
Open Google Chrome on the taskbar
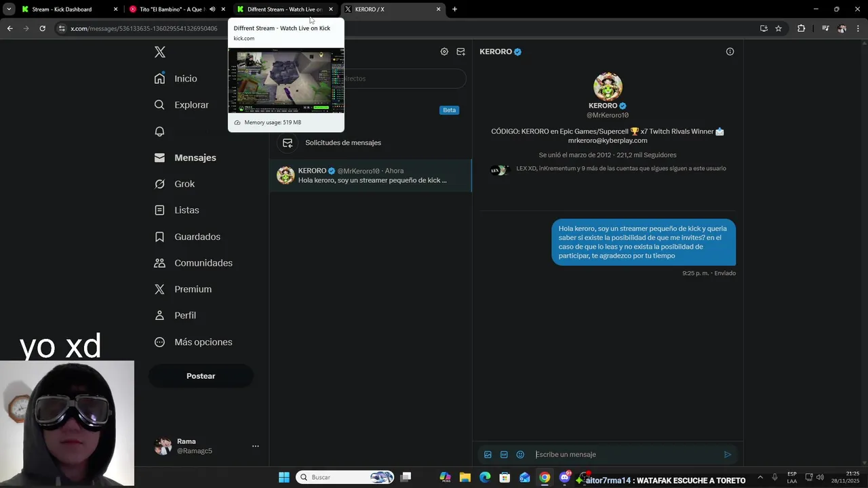(545, 477)
